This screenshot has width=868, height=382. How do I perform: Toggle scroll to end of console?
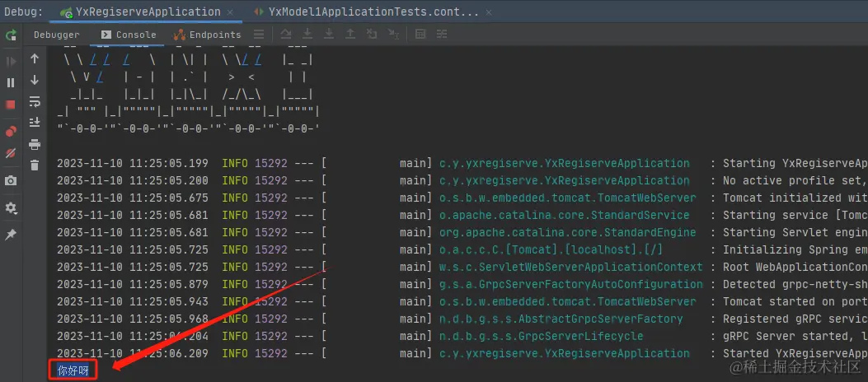[35, 122]
